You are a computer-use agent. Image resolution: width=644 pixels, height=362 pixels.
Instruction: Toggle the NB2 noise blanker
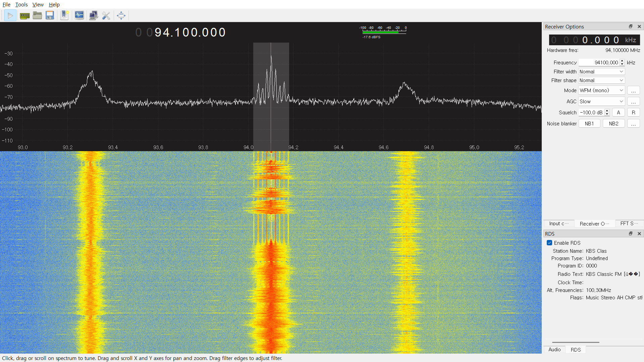point(613,124)
